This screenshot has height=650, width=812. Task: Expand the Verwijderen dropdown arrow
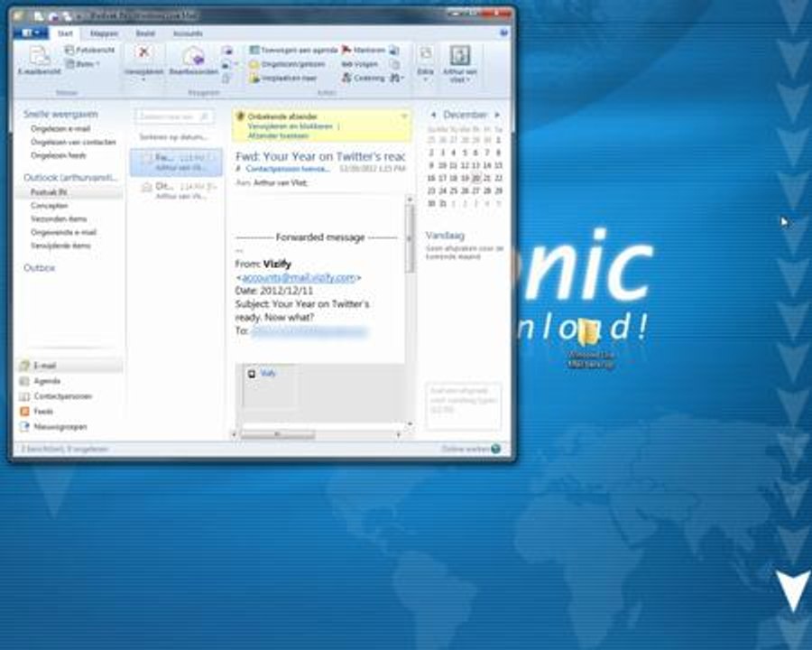click(143, 79)
